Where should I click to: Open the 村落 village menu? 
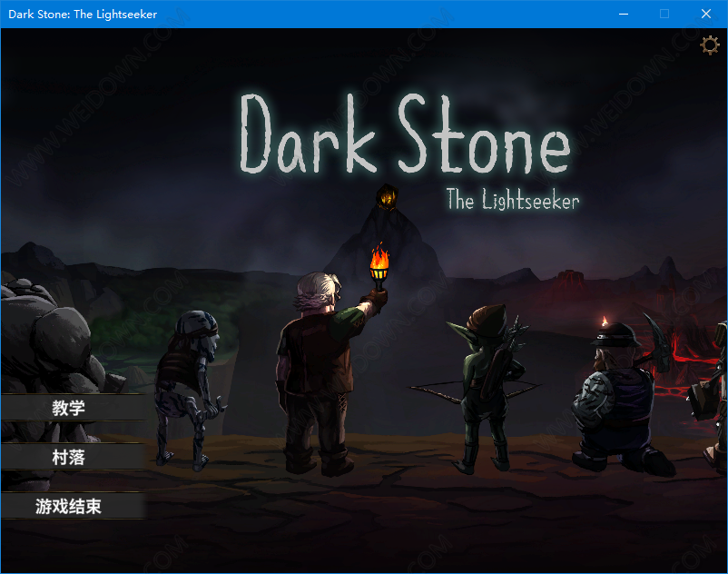[74, 457]
